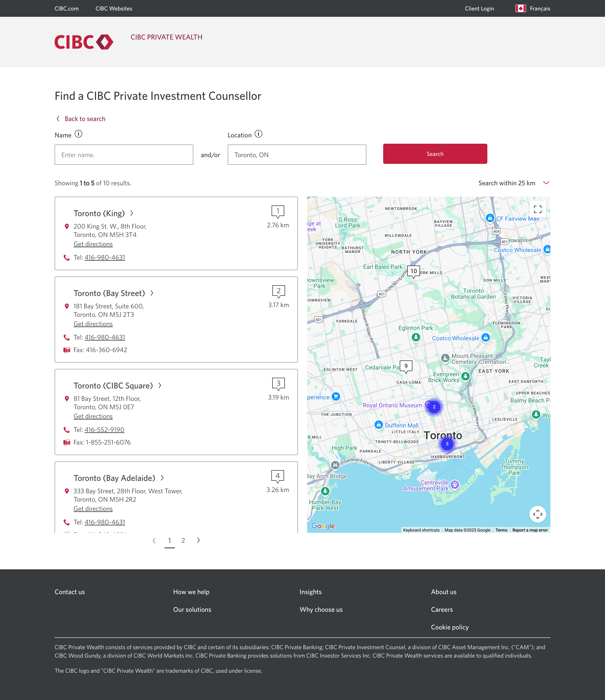Call 416-552-9190 for CIBC Square
The width and height of the screenshot is (605, 700).
point(104,429)
